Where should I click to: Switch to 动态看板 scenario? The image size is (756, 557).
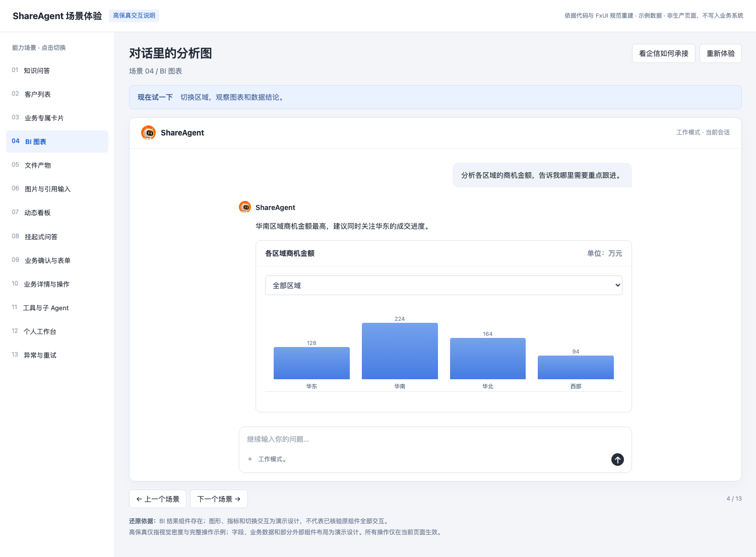click(x=57, y=213)
